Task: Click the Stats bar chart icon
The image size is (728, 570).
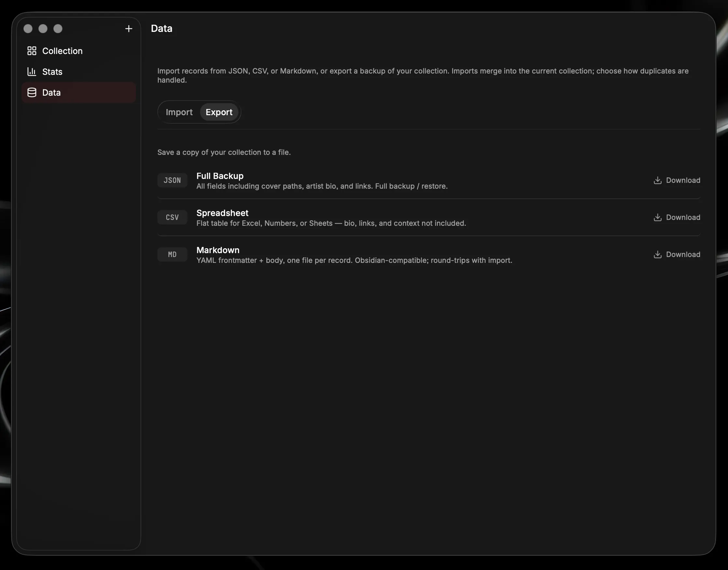Action: [x=32, y=72]
